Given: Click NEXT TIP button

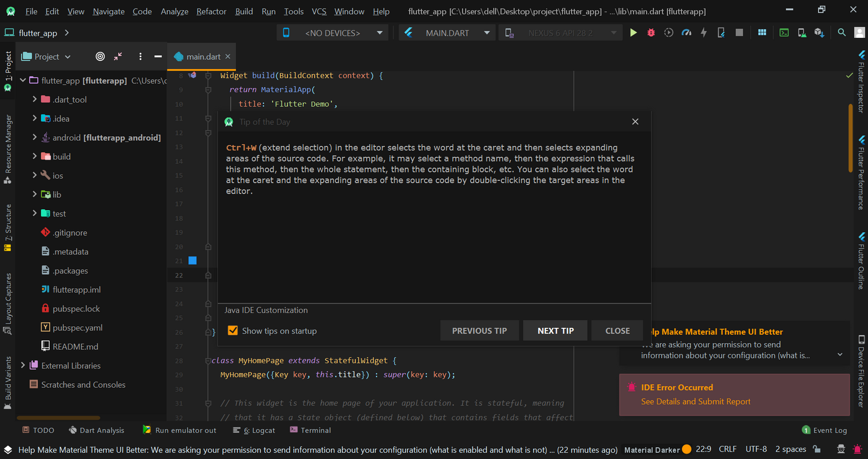Looking at the screenshot, I should coord(555,331).
